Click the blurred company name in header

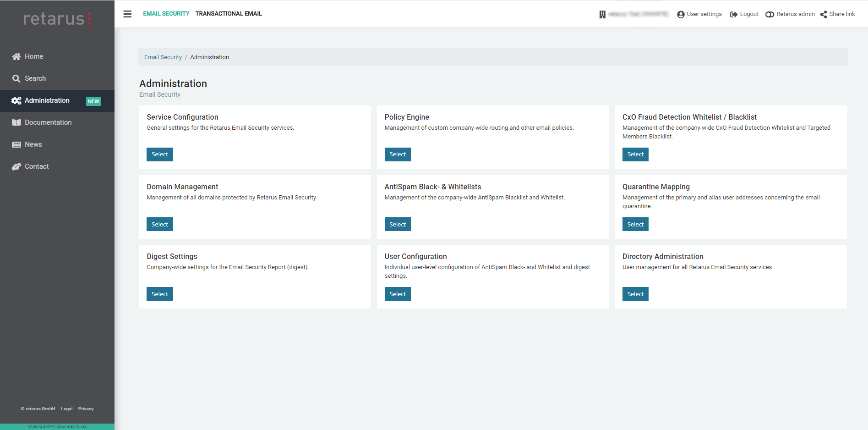point(638,14)
